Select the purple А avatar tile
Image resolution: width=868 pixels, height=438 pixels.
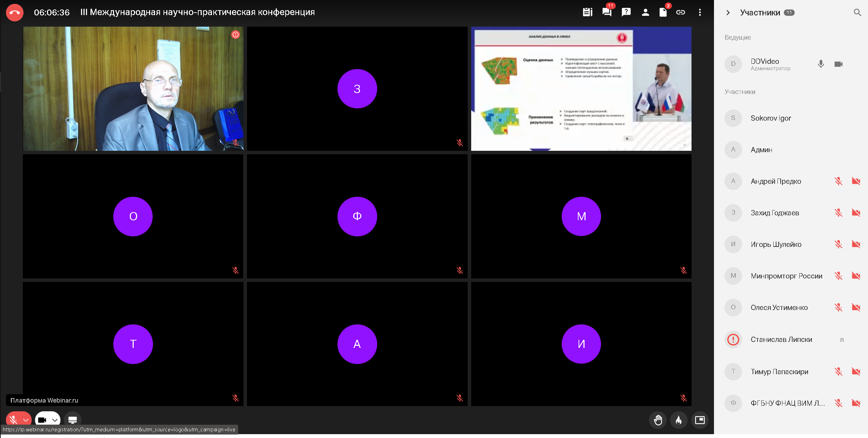(357, 344)
